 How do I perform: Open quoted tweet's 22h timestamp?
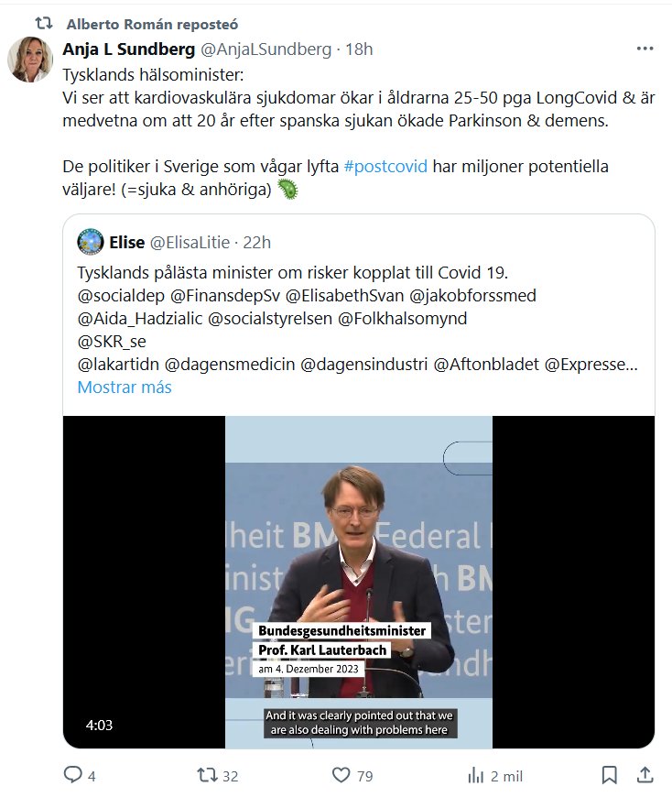click(x=256, y=243)
